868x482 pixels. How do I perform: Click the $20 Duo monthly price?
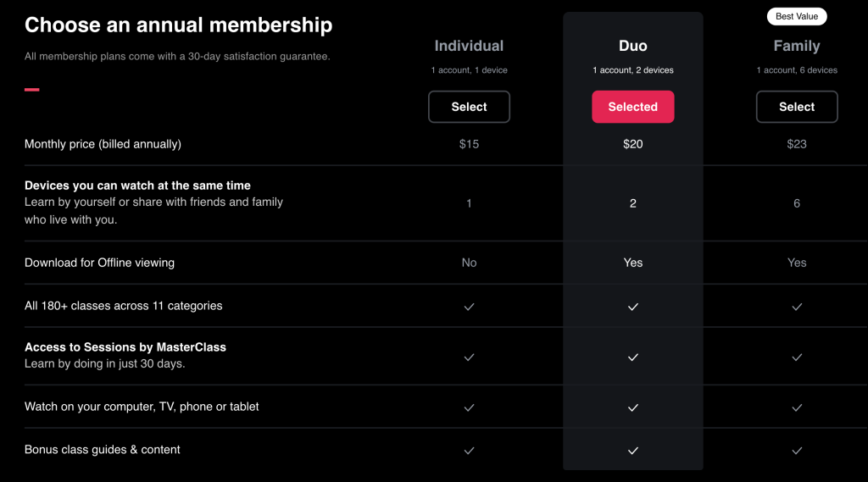point(632,144)
